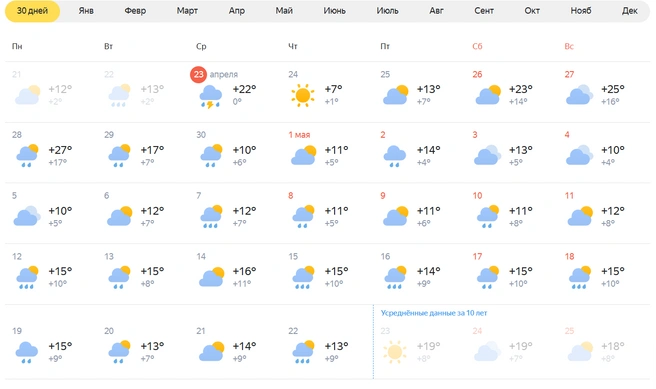Click the sunny icon for day 24
Image resolution: width=656 pixels, height=389 pixels.
302,95
